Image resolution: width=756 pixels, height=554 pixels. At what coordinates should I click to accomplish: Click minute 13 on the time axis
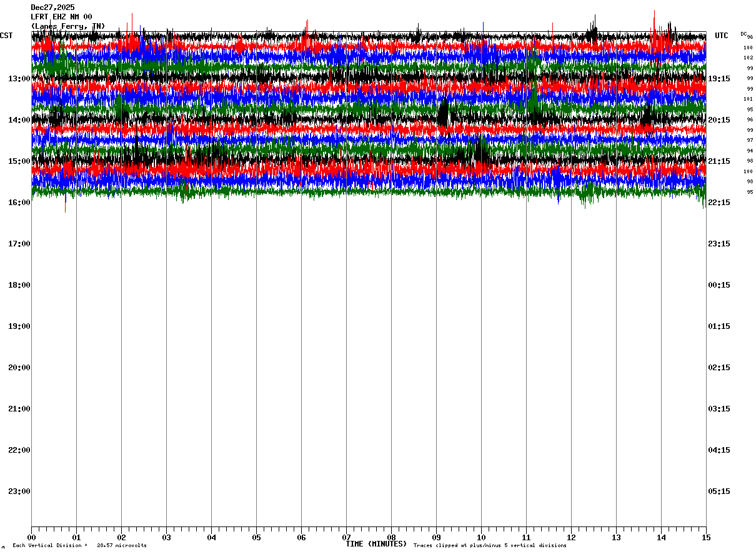[616, 537]
